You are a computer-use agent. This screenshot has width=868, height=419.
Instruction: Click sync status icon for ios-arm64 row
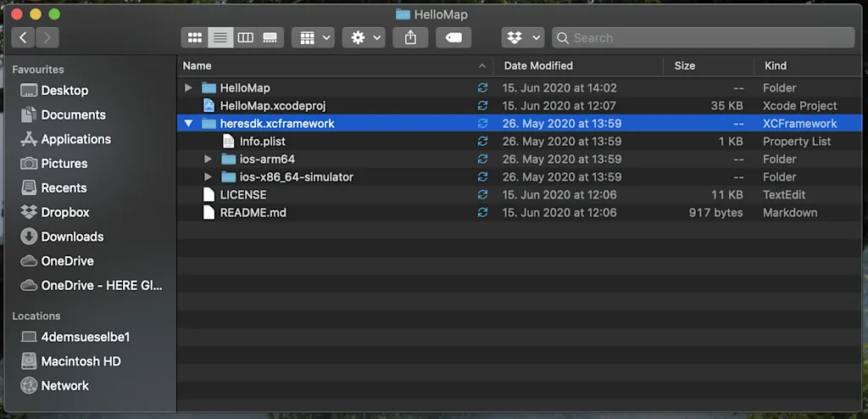point(482,159)
